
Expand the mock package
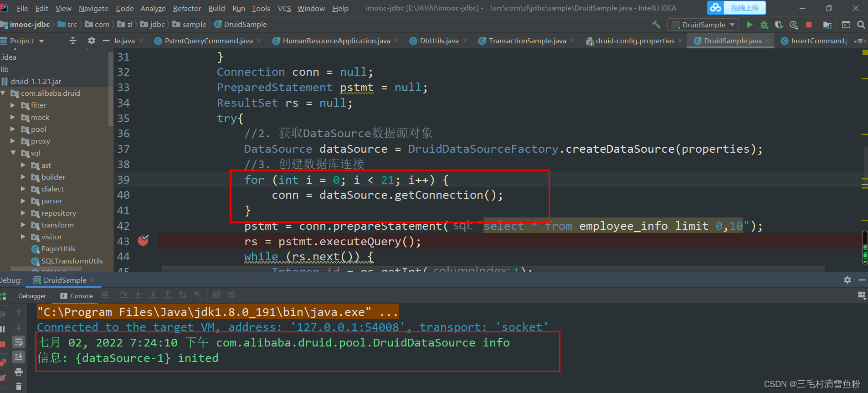tap(13, 117)
